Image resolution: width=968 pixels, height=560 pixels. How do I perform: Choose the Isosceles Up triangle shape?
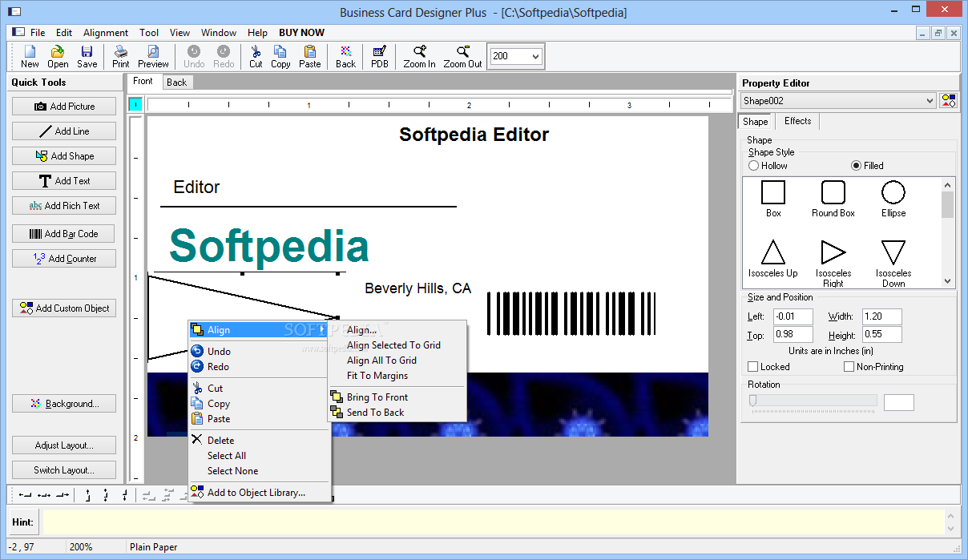[x=773, y=258]
